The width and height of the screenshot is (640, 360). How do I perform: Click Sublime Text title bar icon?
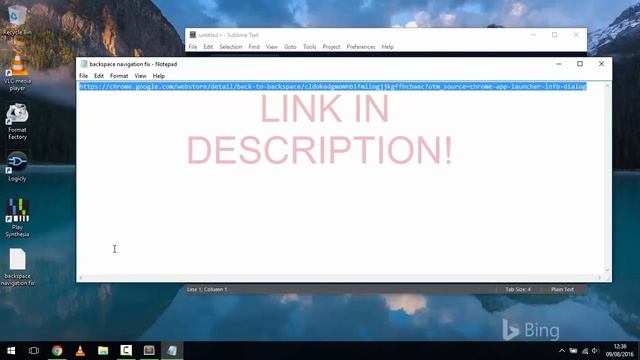tap(193, 35)
